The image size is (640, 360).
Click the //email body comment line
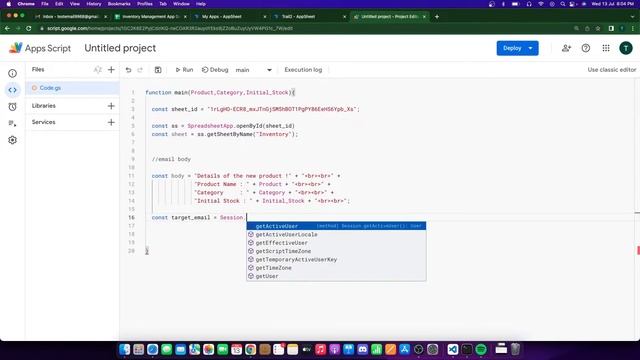click(x=171, y=159)
